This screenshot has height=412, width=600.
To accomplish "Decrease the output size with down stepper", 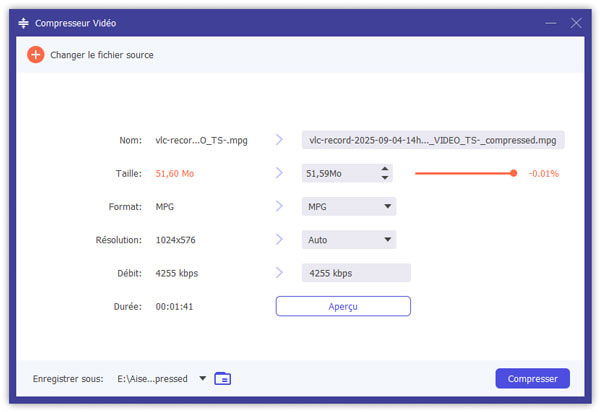I will click(385, 179).
